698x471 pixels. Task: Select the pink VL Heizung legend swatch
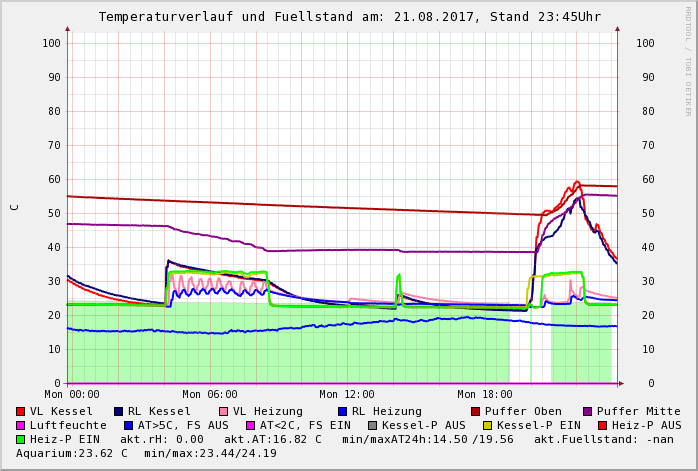(x=224, y=411)
